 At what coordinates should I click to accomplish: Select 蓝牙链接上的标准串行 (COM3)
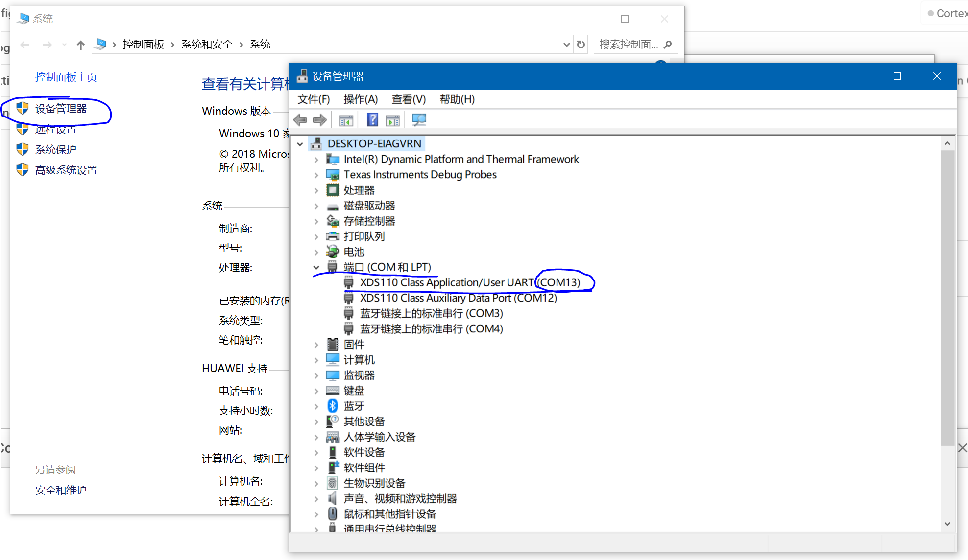click(x=431, y=313)
